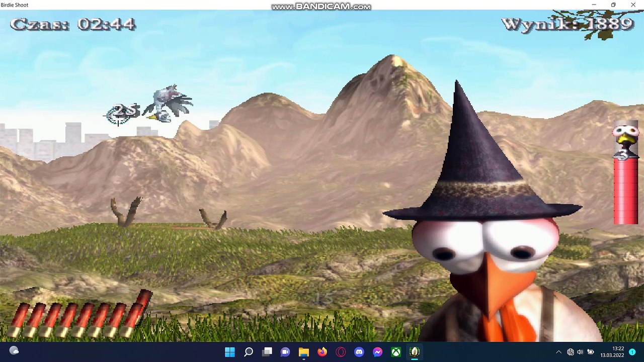Open the weather widget on the taskbar
Viewport: 644px width, 362px height.
pos(14,351)
